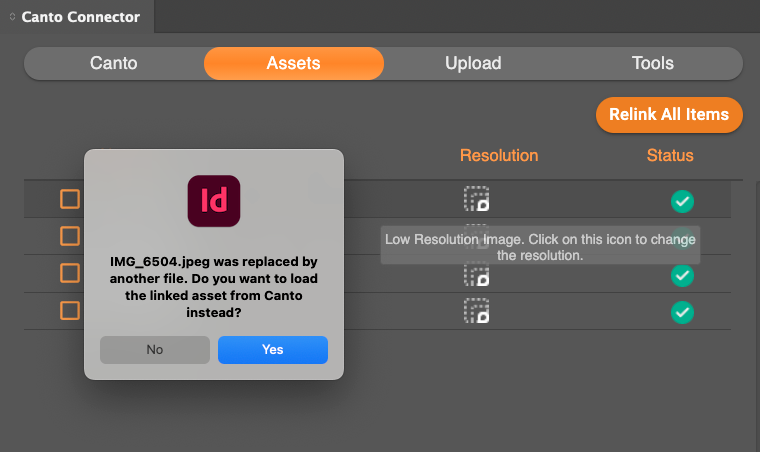The height and width of the screenshot is (452, 760).
Task: Click the Resolution column header
Action: pyautogui.click(x=499, y=156)
